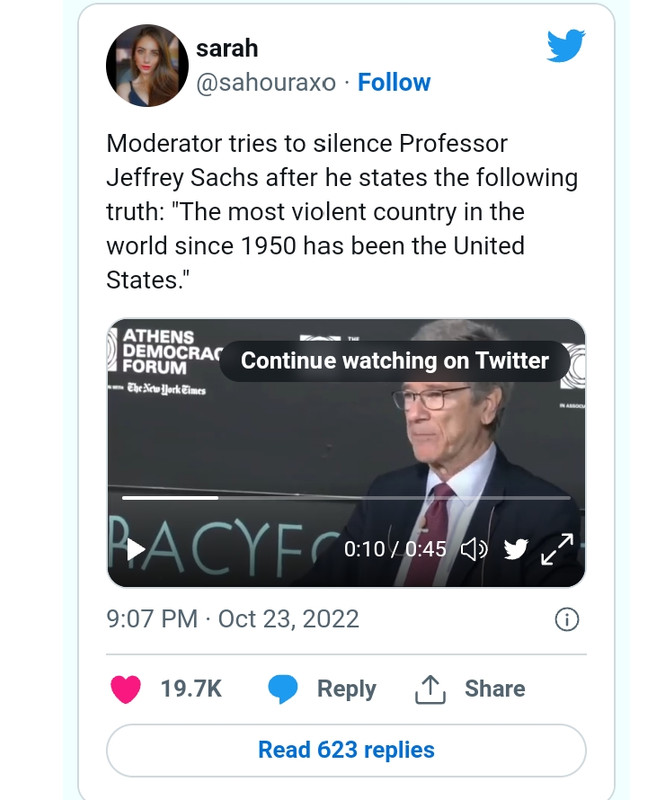
Task: Follow the @sahouraxo account
Action: pos(394,83)
